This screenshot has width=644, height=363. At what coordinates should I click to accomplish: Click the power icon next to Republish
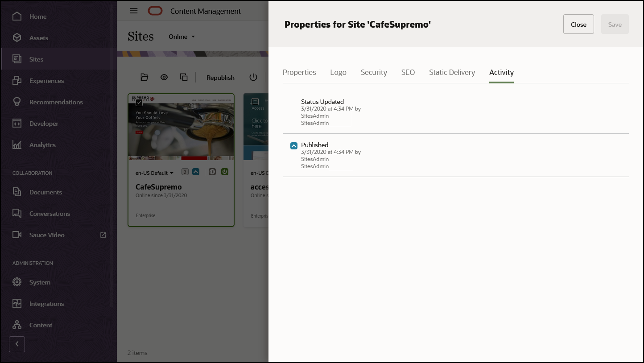253,77
